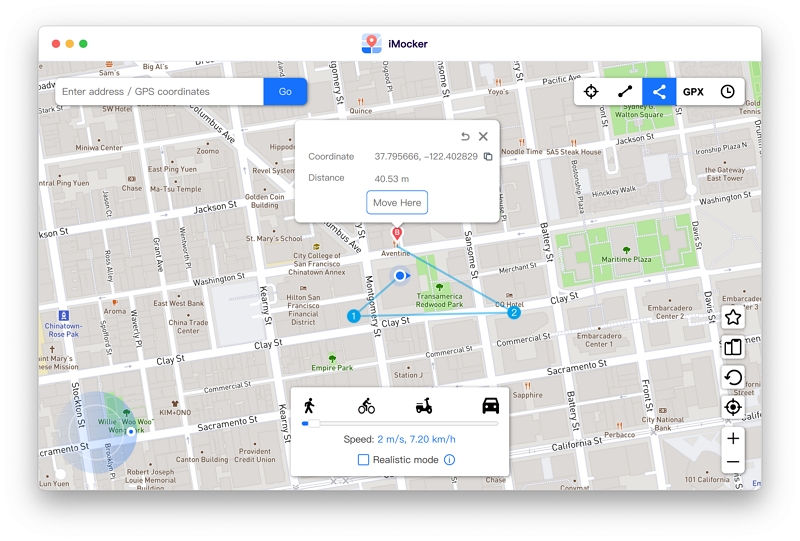Choose walking speed icon
This screenshot has width=800, height=541.
309,406
